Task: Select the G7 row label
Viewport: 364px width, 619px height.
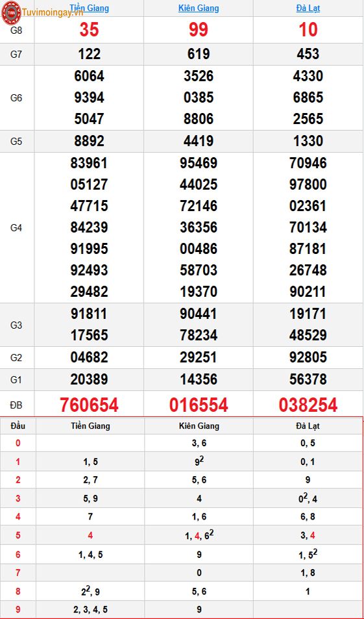Action: pos(16,55)
